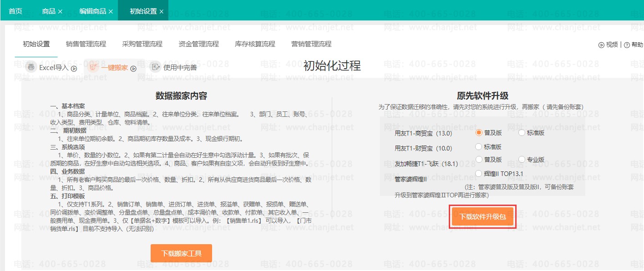Screen dimensions: 644x271
Task: Click the 用友T1-商贸宝 (13.0) label
Action: [x=423, y=134]
